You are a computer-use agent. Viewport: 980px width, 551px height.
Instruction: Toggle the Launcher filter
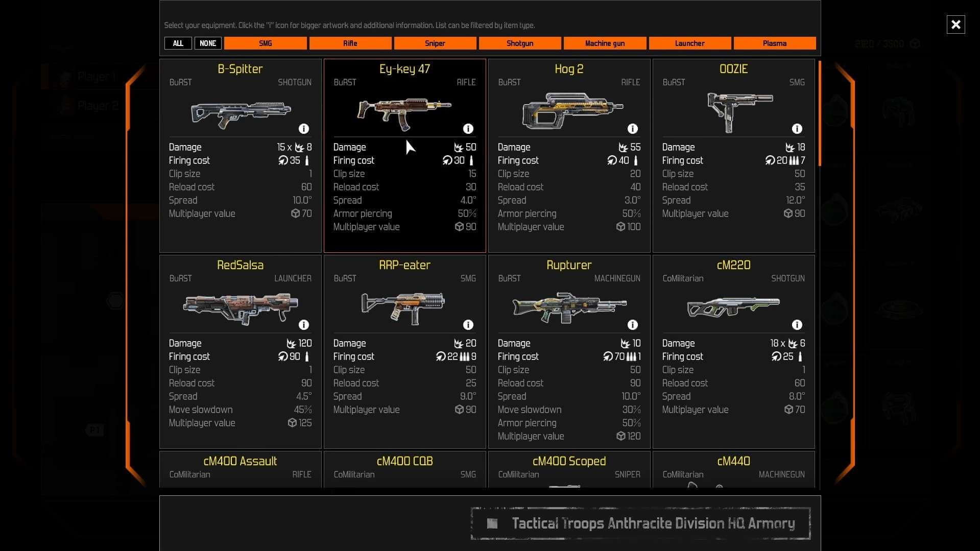click(690, 43)
